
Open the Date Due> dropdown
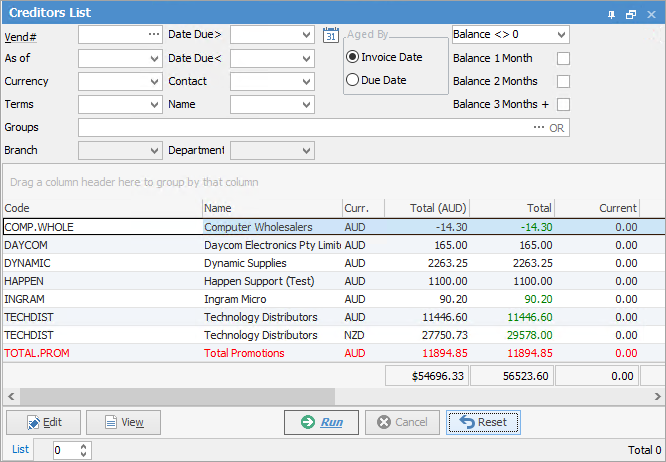click(306, 35)
